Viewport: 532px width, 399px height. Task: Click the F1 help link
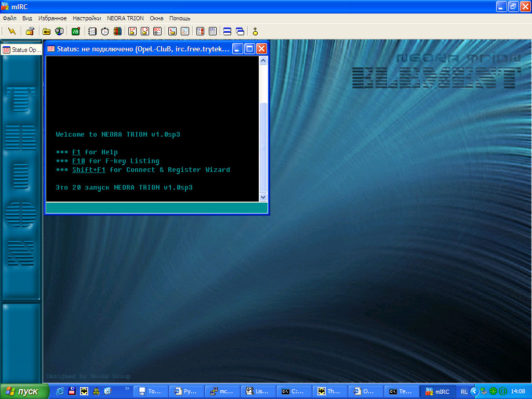pyautogui.click(x=76, y=152)
